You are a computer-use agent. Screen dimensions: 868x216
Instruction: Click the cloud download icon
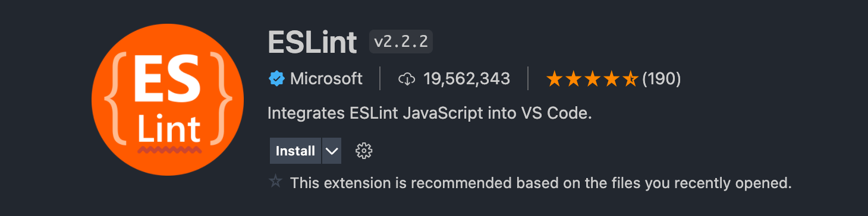coord(407,78)
